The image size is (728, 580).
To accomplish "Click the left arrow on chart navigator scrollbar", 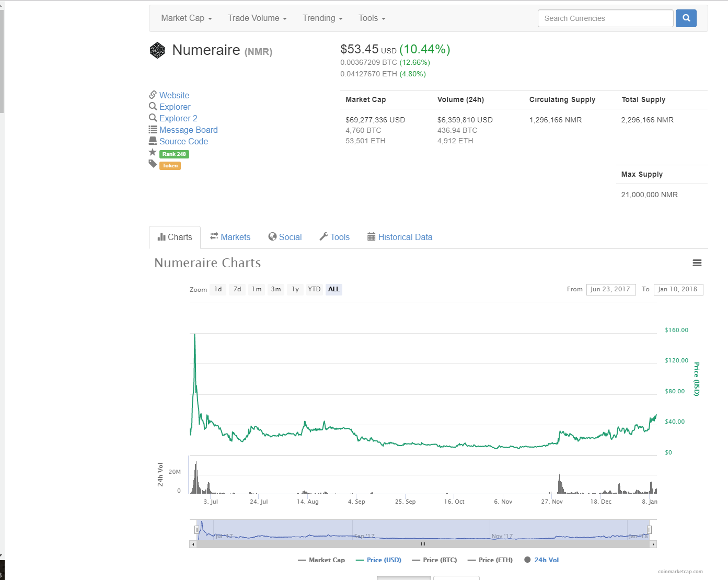I will point(193,544).
